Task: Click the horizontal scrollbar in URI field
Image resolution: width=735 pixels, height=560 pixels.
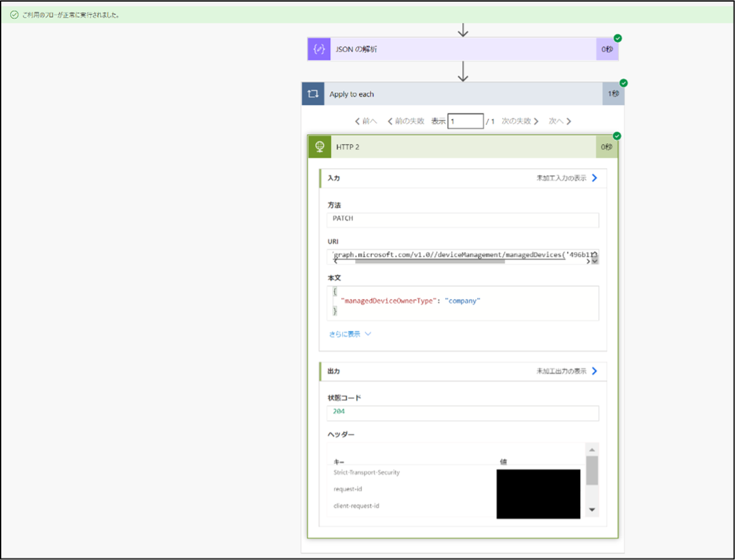Action: tap(430, 262)
